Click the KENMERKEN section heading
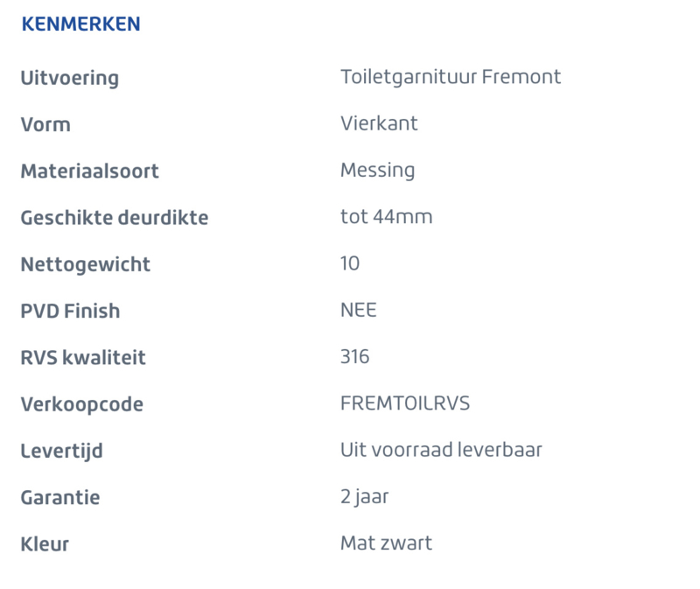Screen dimensions: 700x589 coord(80,25)
